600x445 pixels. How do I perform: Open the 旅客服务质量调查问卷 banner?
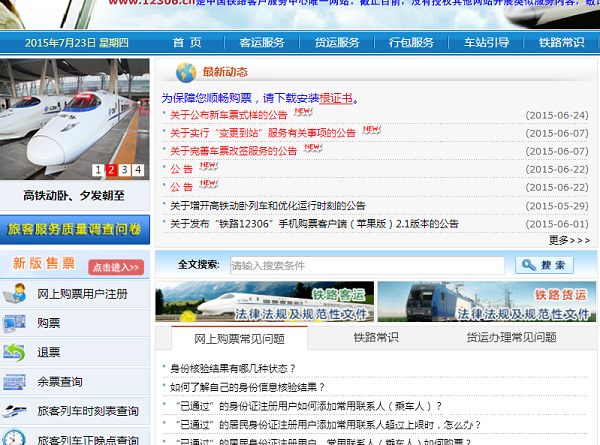tap(75, 230)
